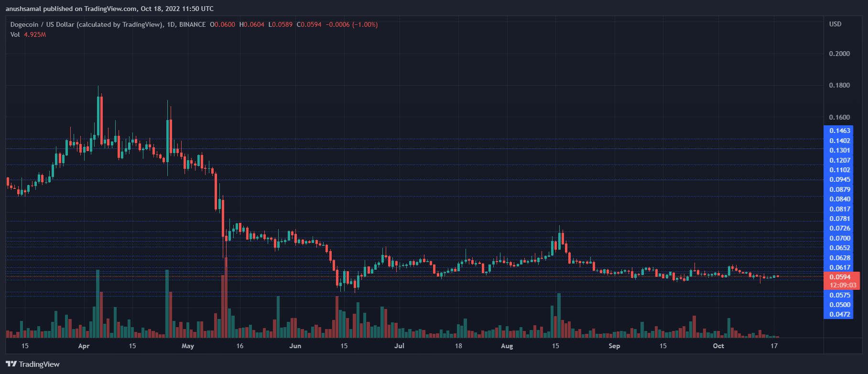The image size is (868, 374).
Task: Click the Jun label on time axis
Action: pos(295,346)
